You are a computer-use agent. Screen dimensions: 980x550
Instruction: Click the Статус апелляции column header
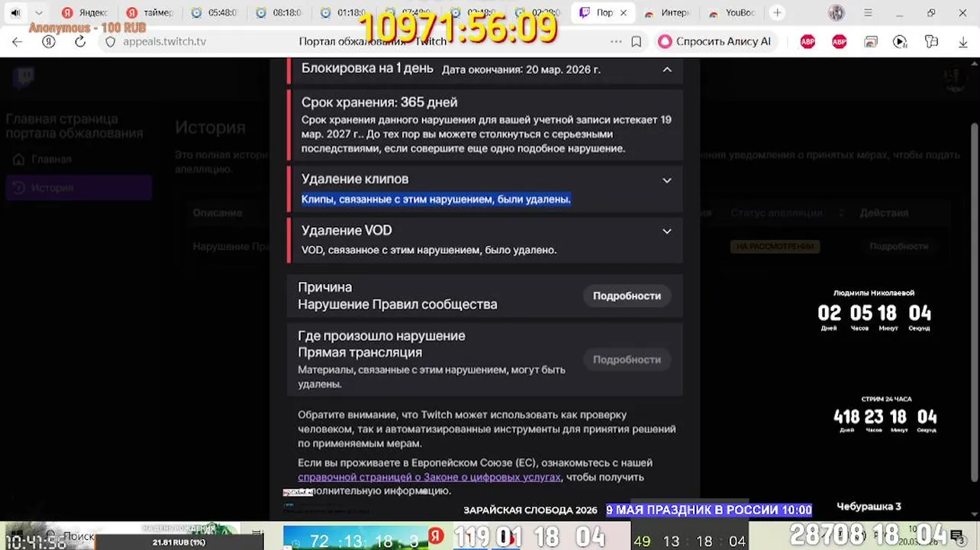click(775, 212)
